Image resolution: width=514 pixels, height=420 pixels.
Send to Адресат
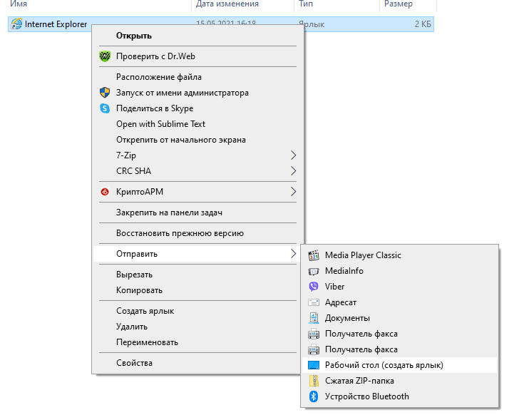pyautogui.click(x=400, y=302)
